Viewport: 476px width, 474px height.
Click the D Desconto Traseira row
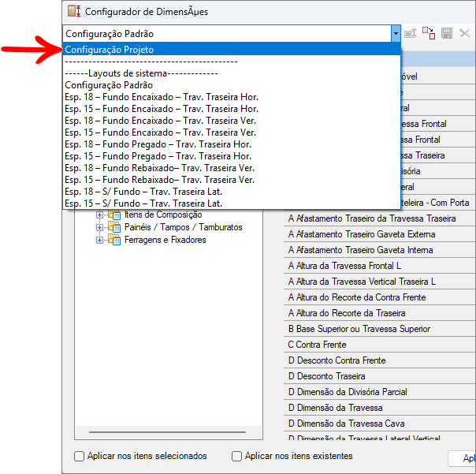pos(380,376)
